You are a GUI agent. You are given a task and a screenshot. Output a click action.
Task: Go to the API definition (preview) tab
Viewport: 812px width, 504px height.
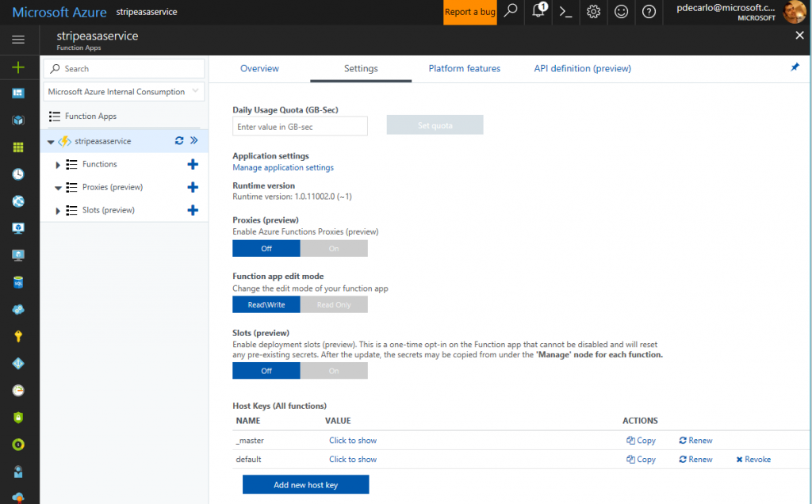(583, 68)
